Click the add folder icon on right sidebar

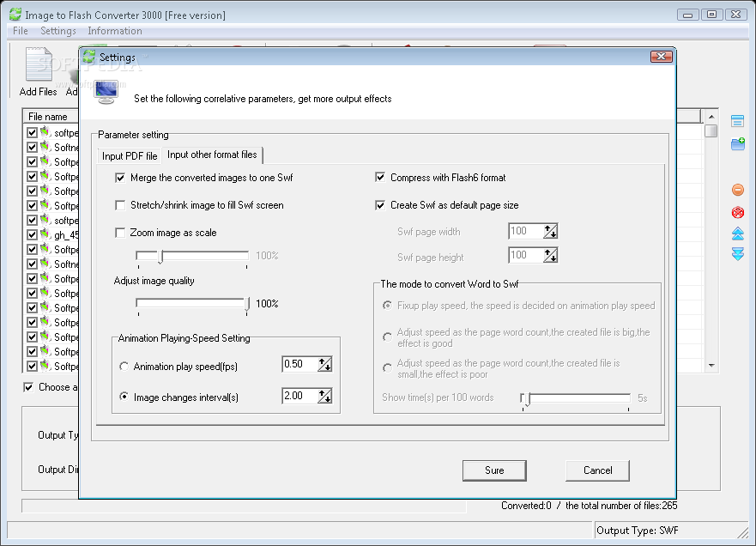(738, 143)
